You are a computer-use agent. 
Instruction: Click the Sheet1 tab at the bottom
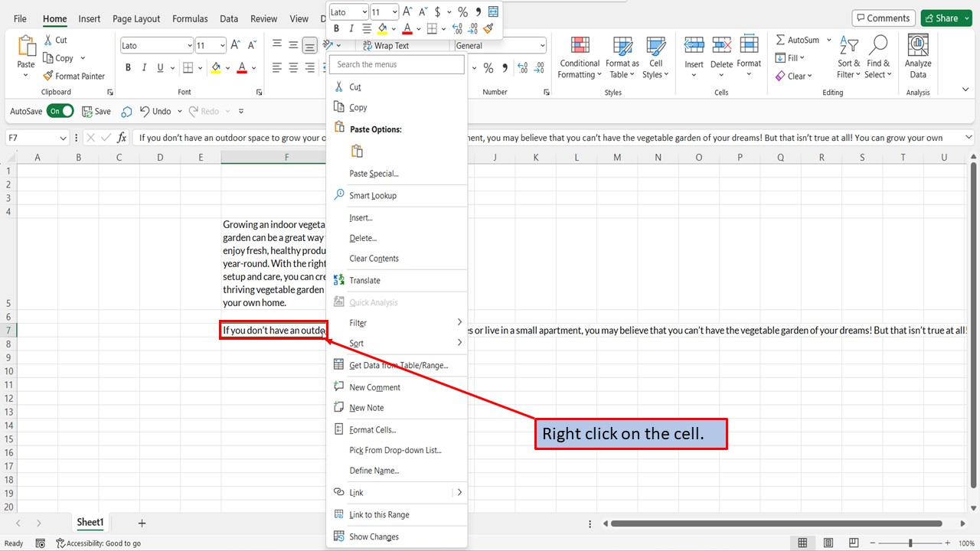90,522
